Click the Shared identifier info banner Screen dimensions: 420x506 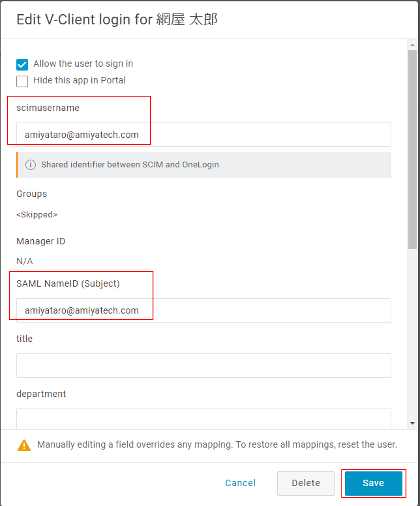(x=204, y=165)
